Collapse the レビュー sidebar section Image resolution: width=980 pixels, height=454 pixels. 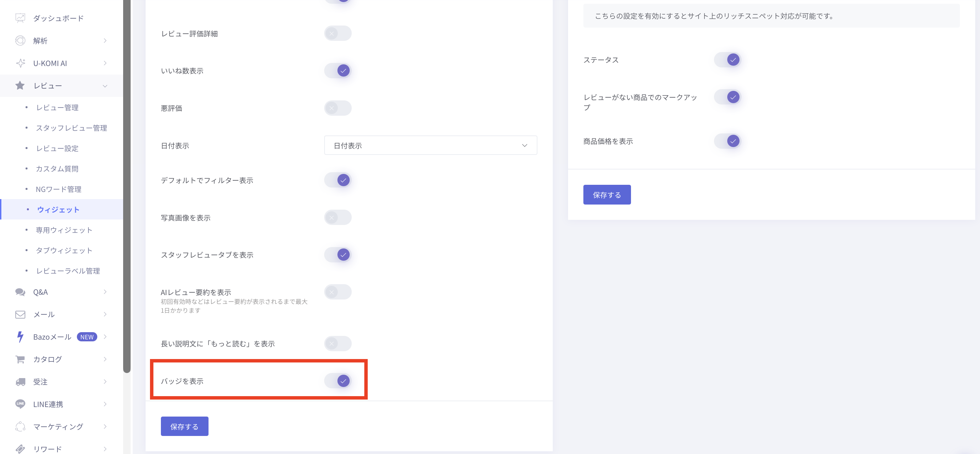pyautogui.click(x=105, y=86)
